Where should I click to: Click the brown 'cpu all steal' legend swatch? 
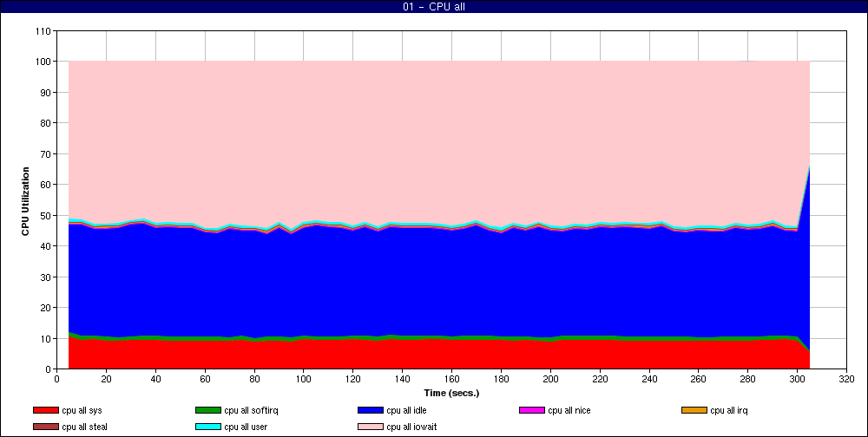coord(46,427)
